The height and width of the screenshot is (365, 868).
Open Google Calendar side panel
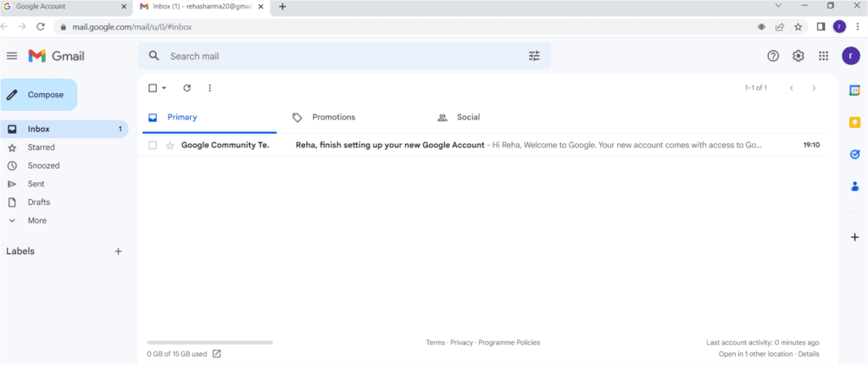click(854, 90)
